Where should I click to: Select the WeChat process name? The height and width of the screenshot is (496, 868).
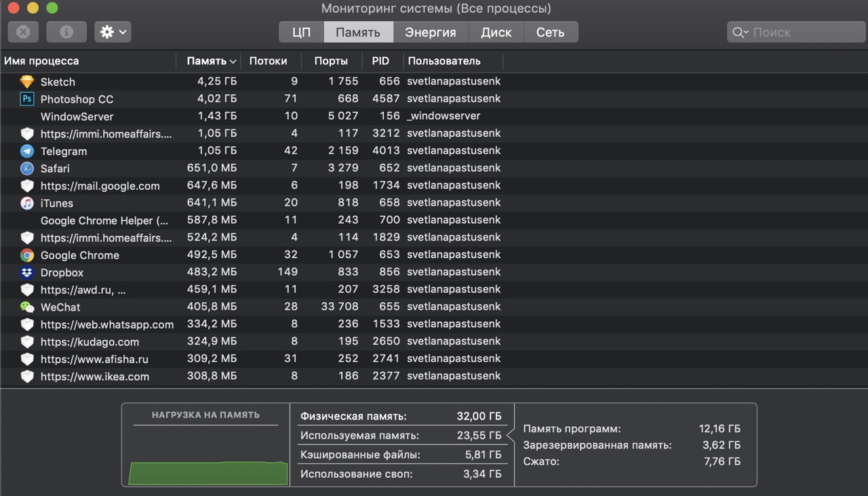pyautogui.click(x=60, y=307)
